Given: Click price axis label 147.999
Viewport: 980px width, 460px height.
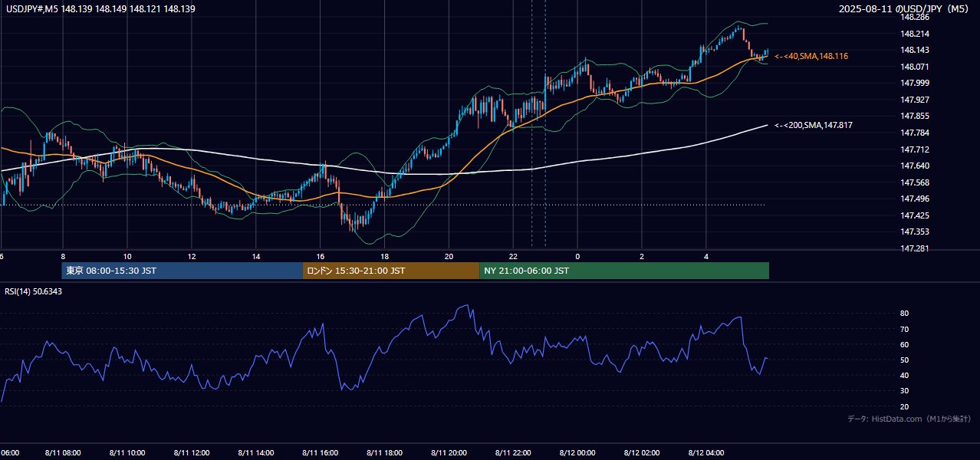Looking at the screenshot, I should point(914,83).
